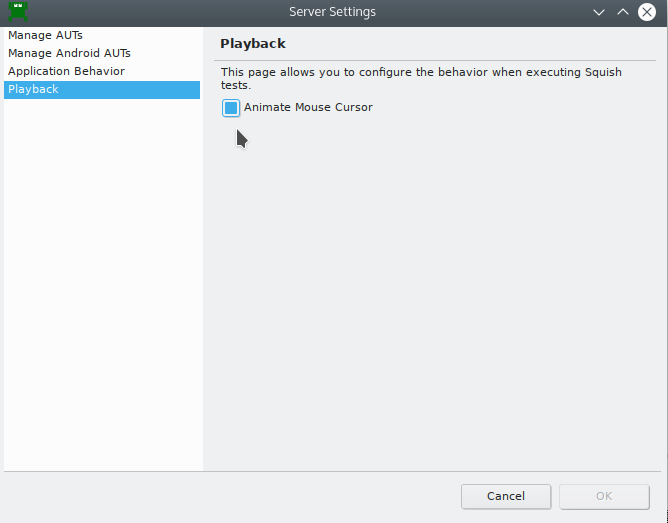The width and height of the screenshot is (668, 523).
Task: Click the Squish tests description paragraph
Action: click(421, 78)
